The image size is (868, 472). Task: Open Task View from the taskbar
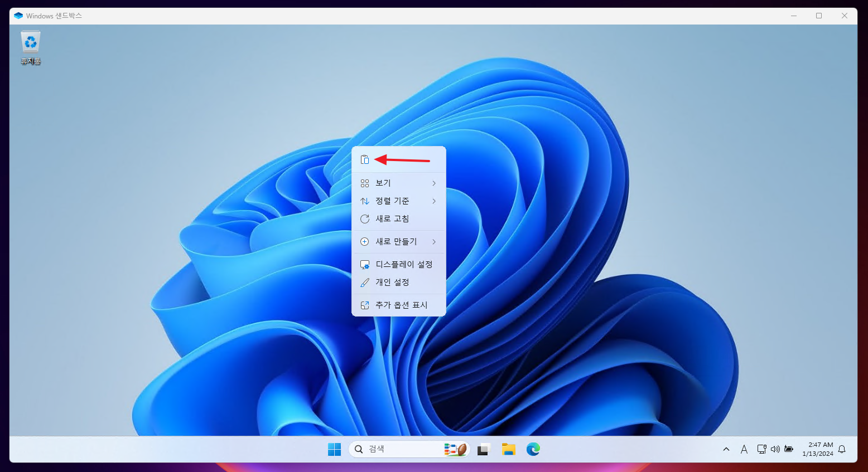484,449
